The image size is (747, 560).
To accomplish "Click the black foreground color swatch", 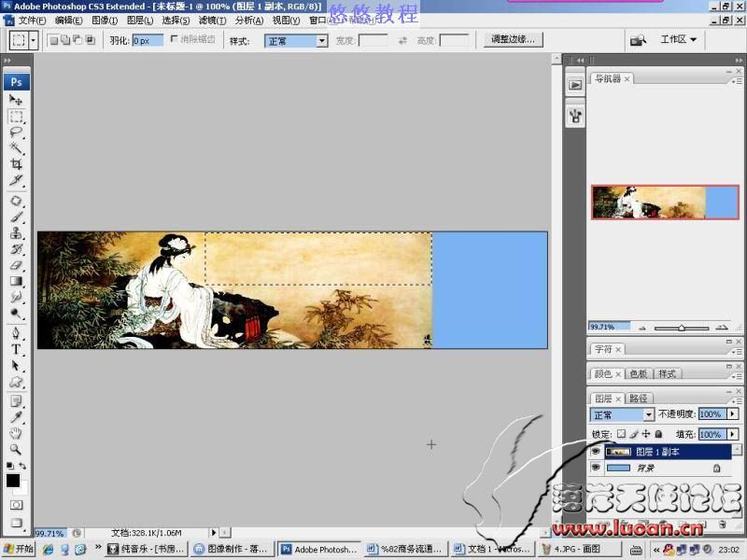I will click(x=13, y=481).
